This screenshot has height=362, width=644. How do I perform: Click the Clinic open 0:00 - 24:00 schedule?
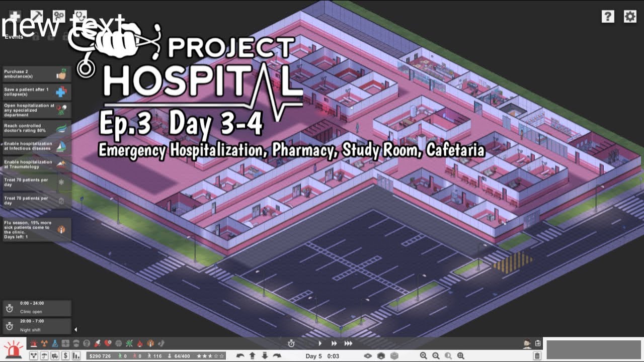click(x=37, y=308)
